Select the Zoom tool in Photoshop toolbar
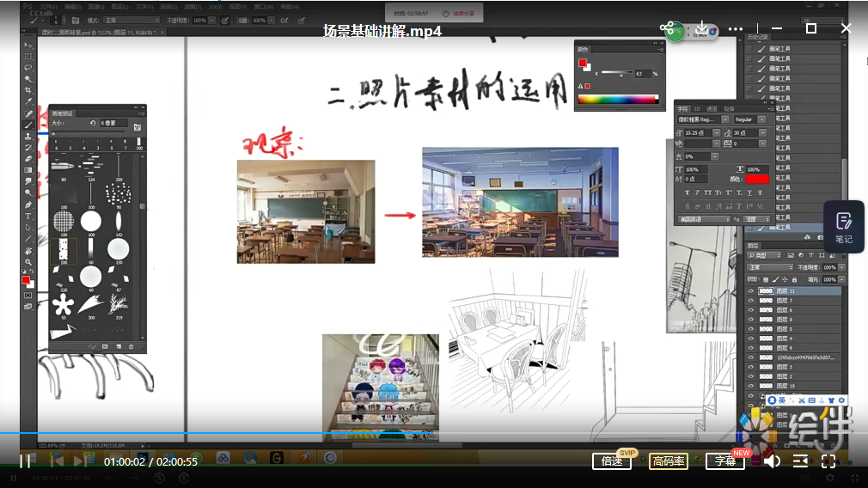 tap(28, 262)
